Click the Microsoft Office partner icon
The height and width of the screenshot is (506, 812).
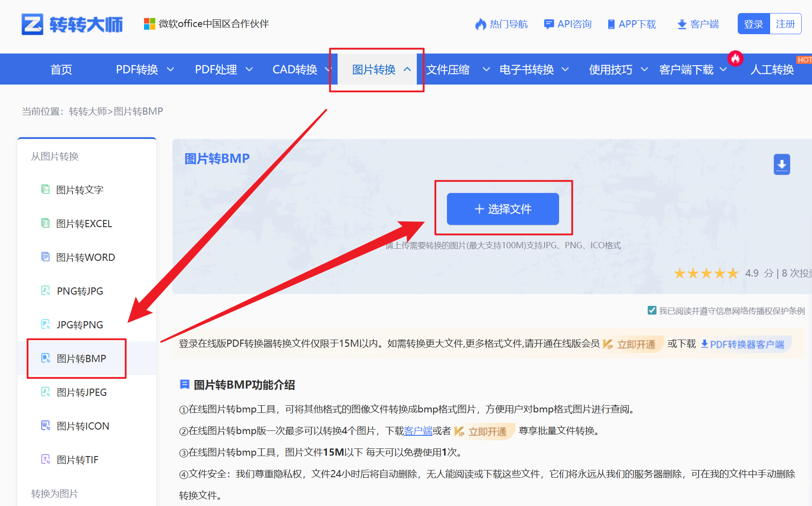point(149,23)
